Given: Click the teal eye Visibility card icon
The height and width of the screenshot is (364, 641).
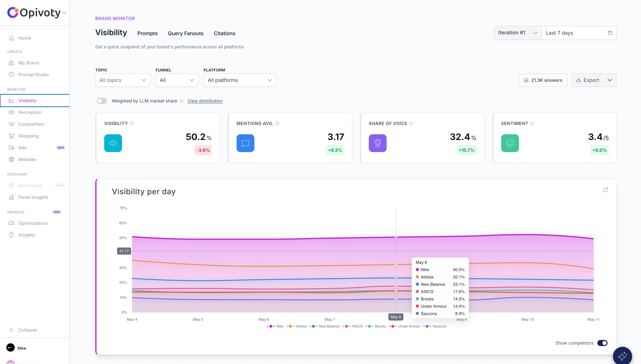Looking at the screenshot, I should point(113,143).
